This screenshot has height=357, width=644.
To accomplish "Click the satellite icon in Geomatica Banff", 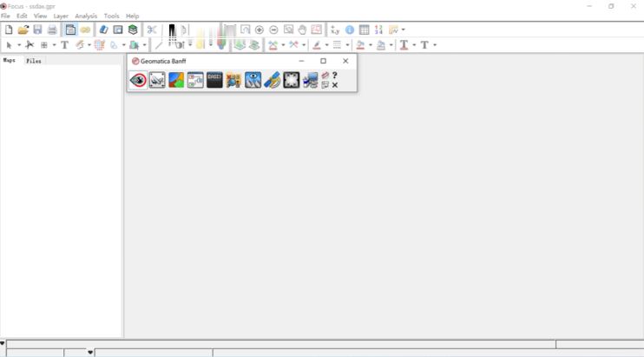I will [x=272, y=81].
